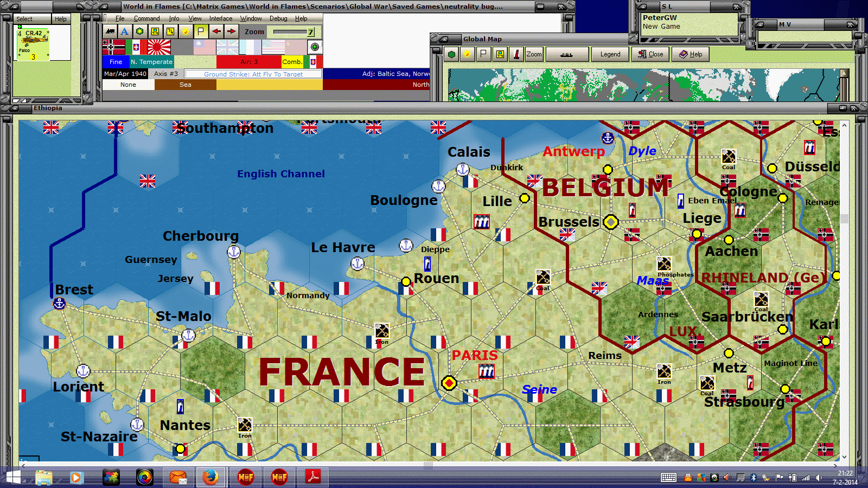The width and height of the screenshot is (868, 488).
Task: Click the Axis #3 impulse label
Action: [166, 74]
